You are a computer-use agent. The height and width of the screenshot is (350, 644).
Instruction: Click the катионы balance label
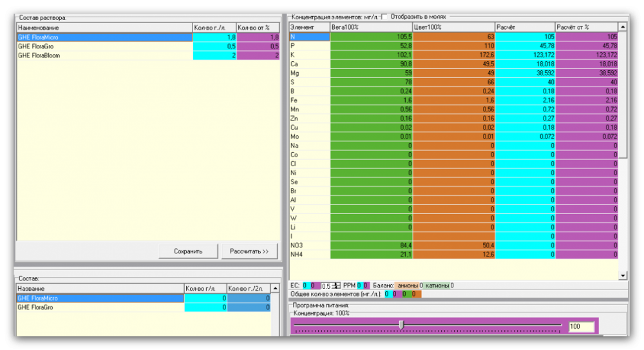pos(437,286)
